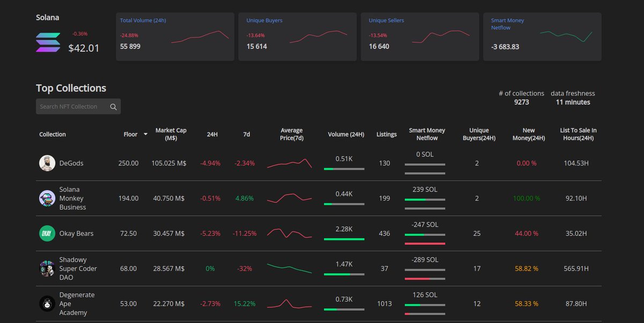The image size is (644, 323).
Task: Click the DeGods 0.51K volume bar
Action: point(344,168)
